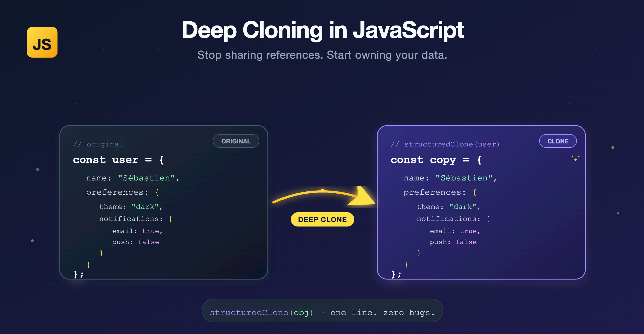Click the "// original" comment line
644x334 pixels.
pos(98,144)
